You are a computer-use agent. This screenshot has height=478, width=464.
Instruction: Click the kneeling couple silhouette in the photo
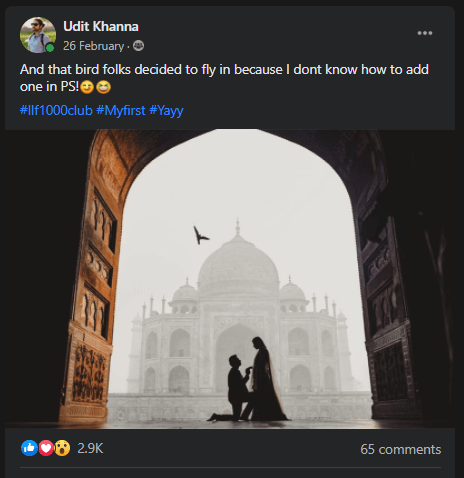tap(249, 379)
